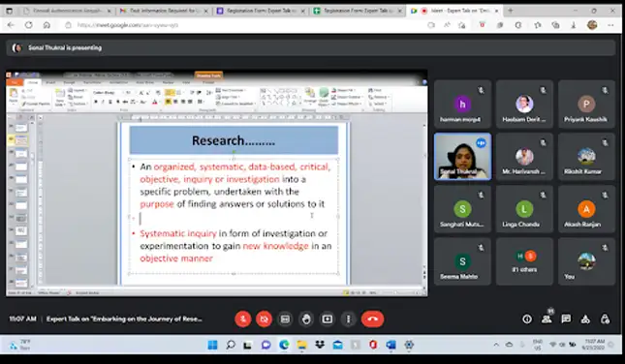Raise hand in the meeting
625x364 pixels.
click(306, 319)
